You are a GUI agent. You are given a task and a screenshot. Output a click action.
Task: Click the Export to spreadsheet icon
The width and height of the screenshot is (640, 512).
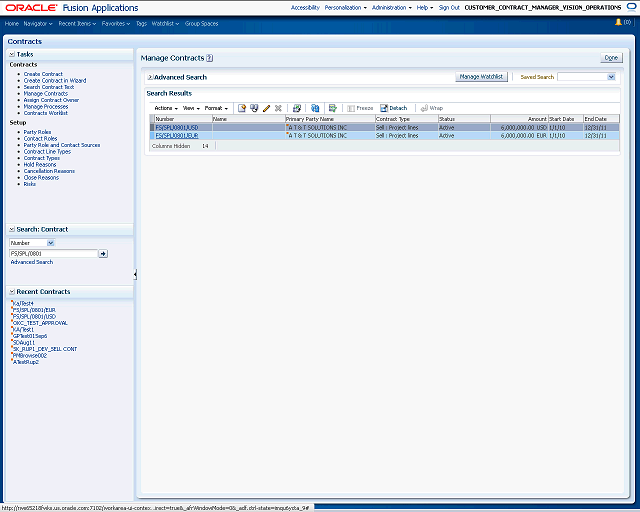[x=333, y=108]
